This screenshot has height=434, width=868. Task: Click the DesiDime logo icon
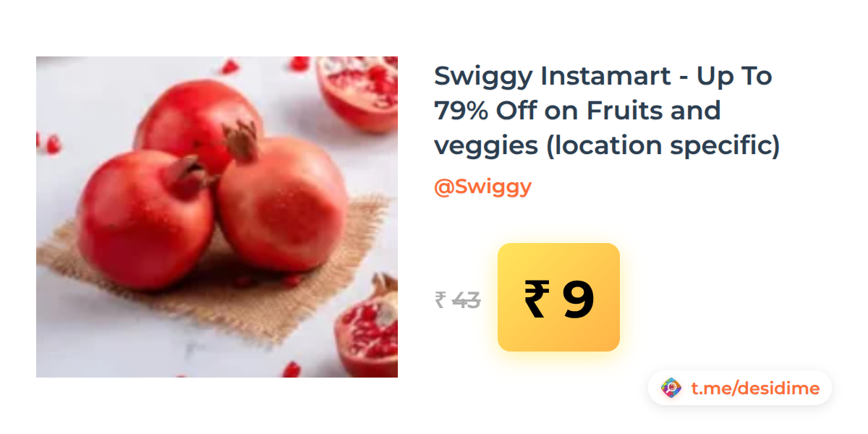671,388
